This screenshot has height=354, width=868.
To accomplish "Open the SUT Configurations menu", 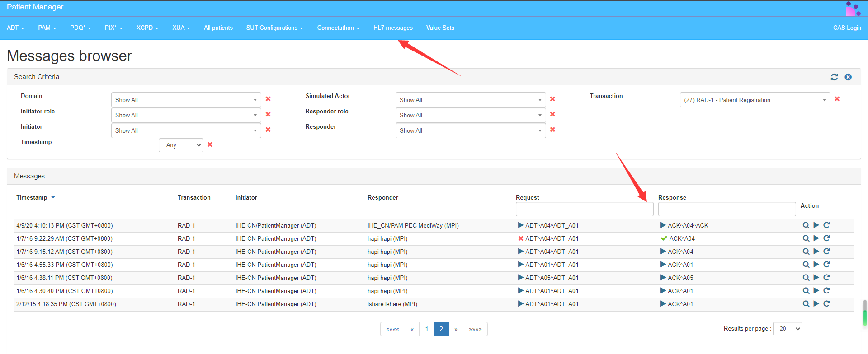I will pos(274,28).
